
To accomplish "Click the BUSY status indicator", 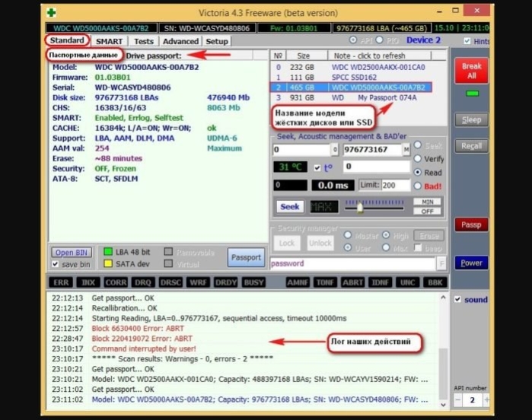I will click(253, 282).
